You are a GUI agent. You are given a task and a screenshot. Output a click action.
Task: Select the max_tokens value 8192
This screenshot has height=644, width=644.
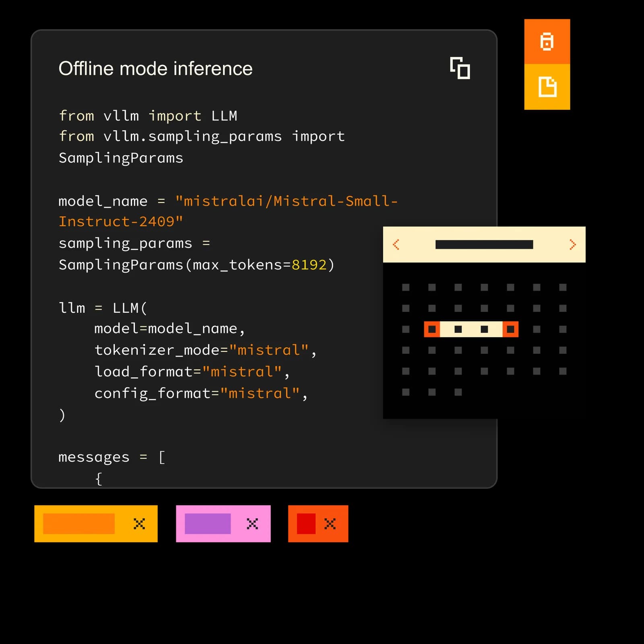pyautogui.click(x=309, y=264)
